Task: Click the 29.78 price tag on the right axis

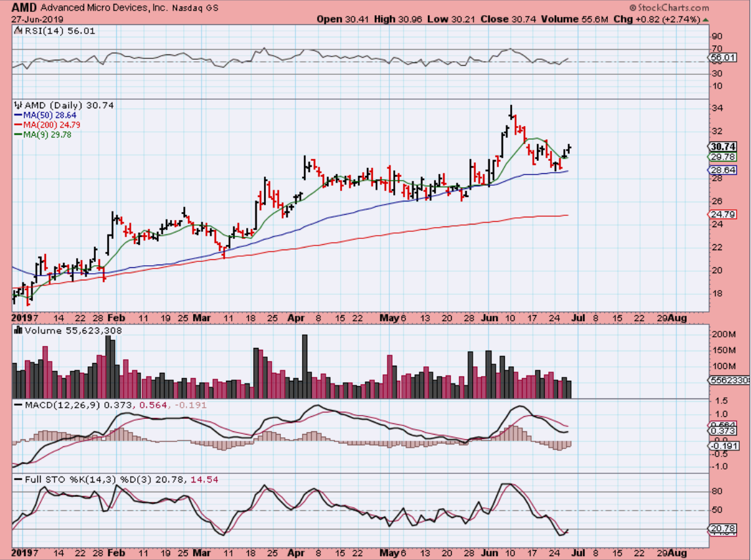Action: point(723,157)
